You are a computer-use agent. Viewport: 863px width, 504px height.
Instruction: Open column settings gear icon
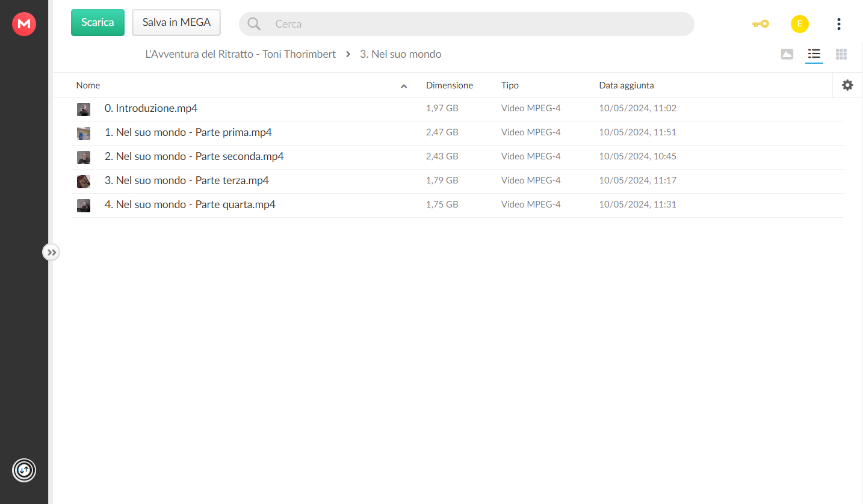click(847, 85)
